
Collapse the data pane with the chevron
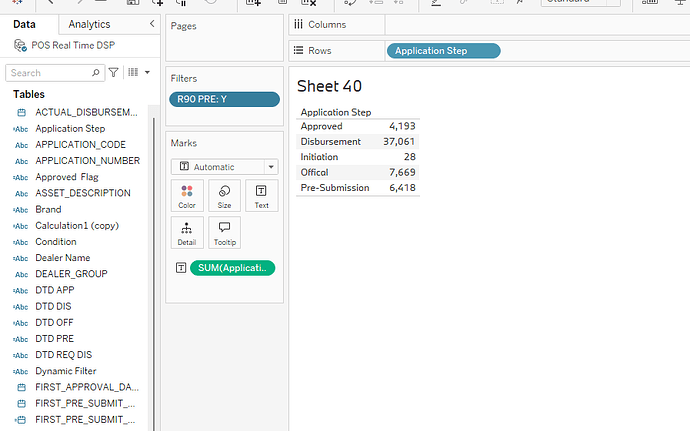coord(152,24)
